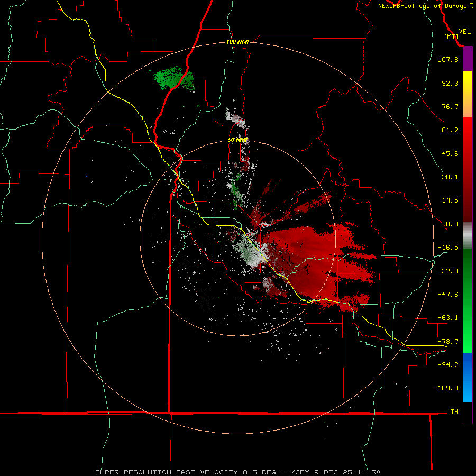
Task: Click the 30.1 velocity scale value
Action: [x=450, y=177]
